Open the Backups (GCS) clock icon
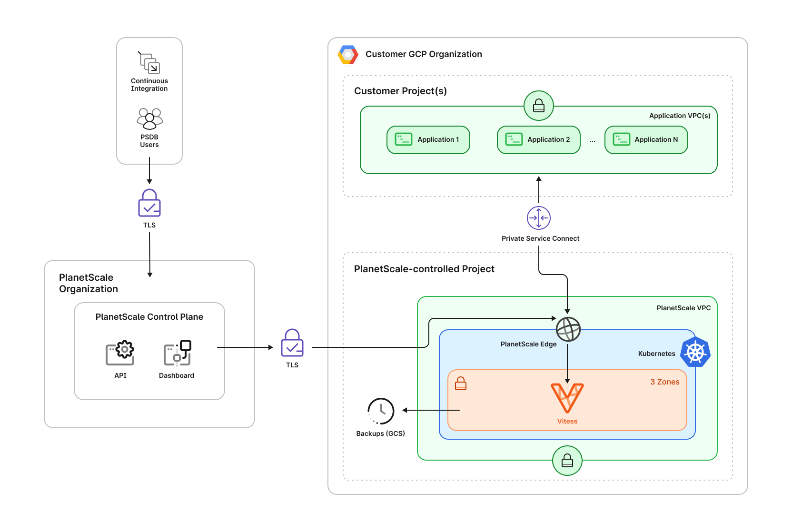This screenshot has height=532, width=792. 380,412
